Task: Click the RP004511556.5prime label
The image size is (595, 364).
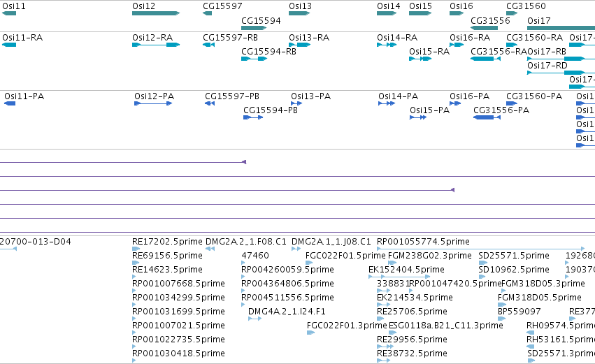Action: [x=287, y=298]
